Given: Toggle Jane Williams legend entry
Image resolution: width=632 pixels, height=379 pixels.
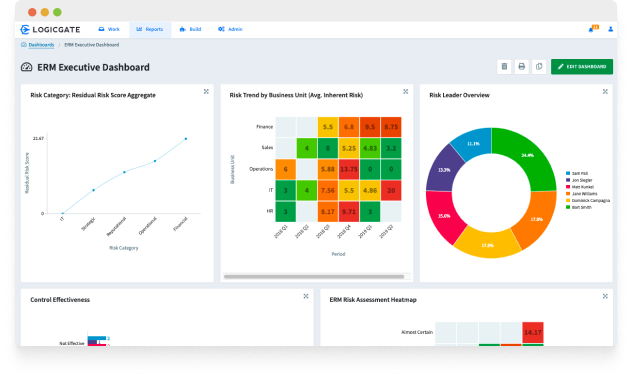Looking at the screenshot, I should [x=582, y=194].
